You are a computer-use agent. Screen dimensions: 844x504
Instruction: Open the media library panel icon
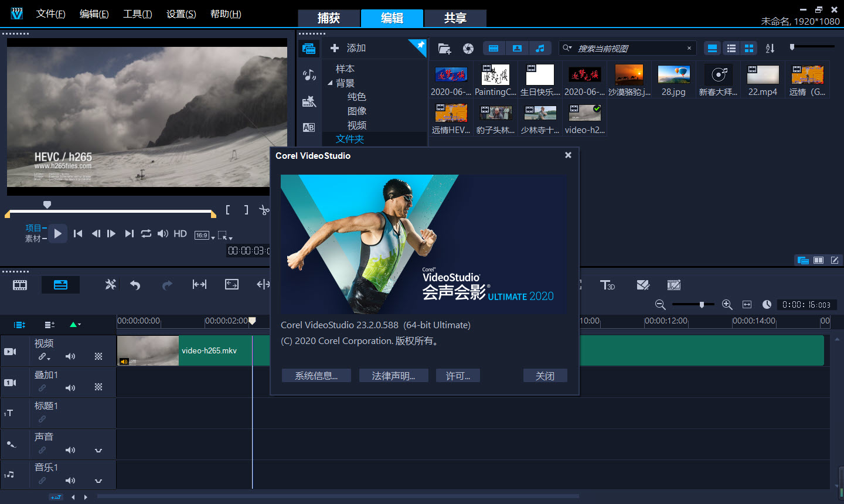click(x=309, y=49)
